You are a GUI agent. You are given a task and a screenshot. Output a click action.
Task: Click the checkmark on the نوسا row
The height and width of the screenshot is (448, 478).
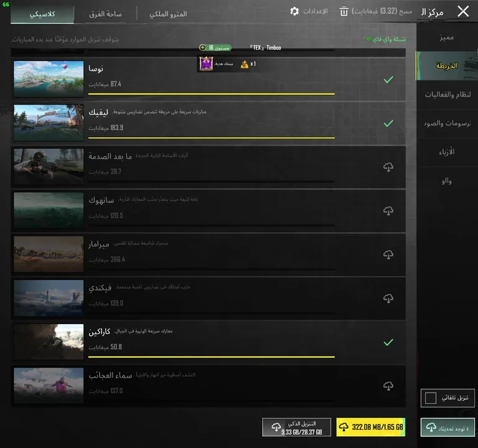tap(388, 80)
